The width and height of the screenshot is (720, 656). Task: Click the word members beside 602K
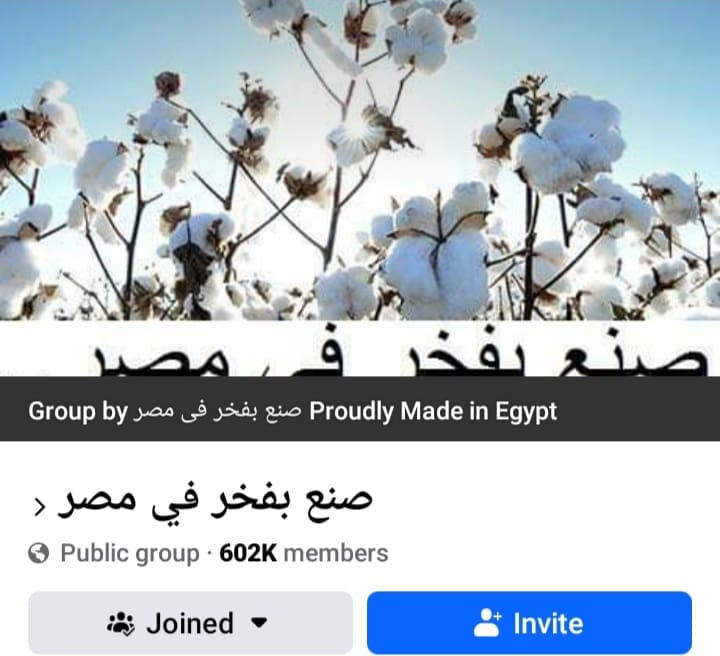coord(336,553)
